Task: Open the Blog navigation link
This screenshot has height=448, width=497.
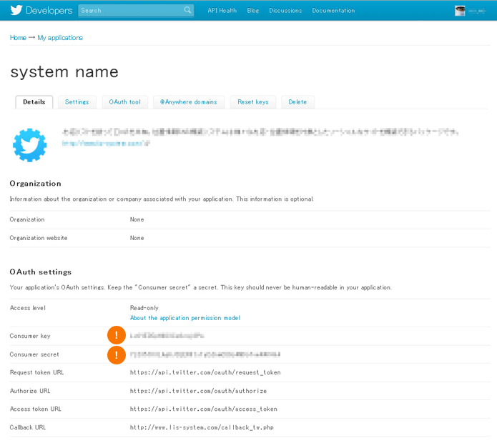Action: click(252, 11)
